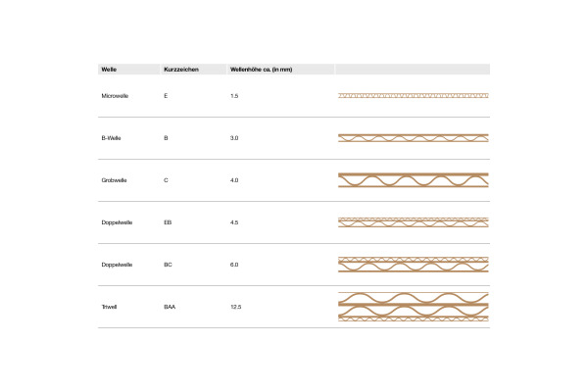Click the Microwelle corrugated profile illustration
588x392 pixels.
[413, 96]
